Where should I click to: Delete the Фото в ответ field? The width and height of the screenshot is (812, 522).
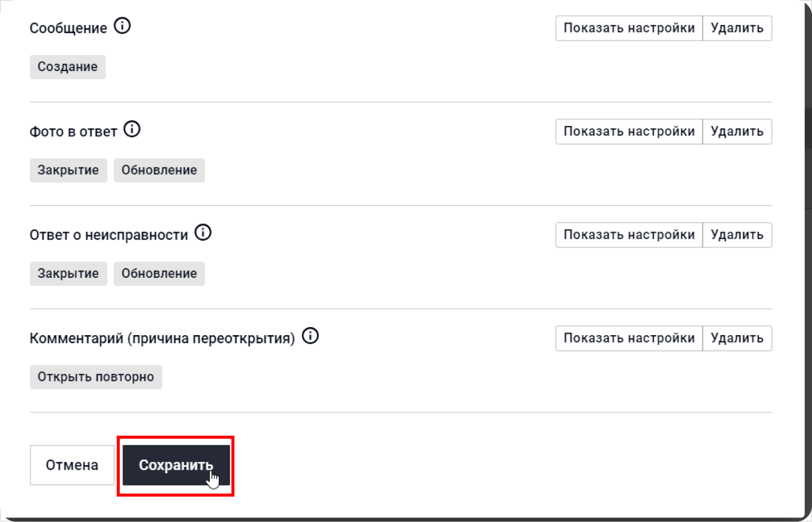pyautogui.click(x=737, y=132)
